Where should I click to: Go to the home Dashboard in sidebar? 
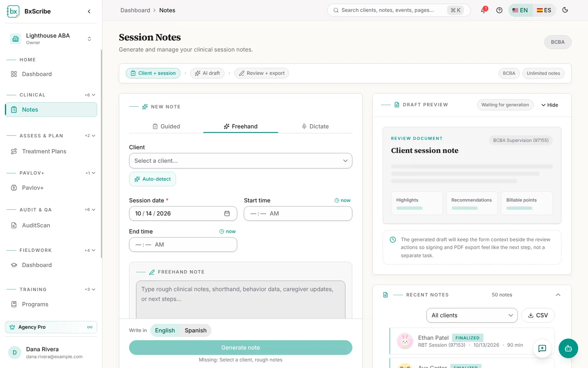pyautogui.click(x=51, y=74)
